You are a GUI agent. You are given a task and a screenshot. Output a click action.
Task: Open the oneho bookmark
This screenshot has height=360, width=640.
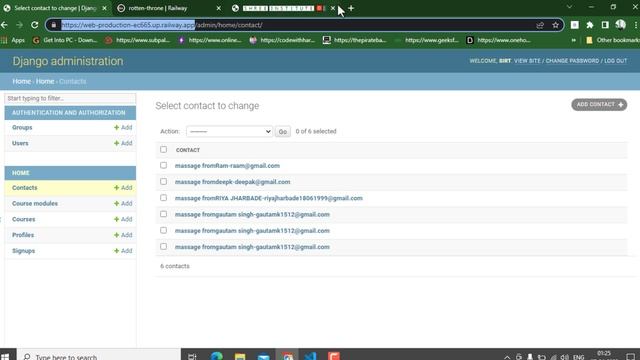tap(498, 40)
